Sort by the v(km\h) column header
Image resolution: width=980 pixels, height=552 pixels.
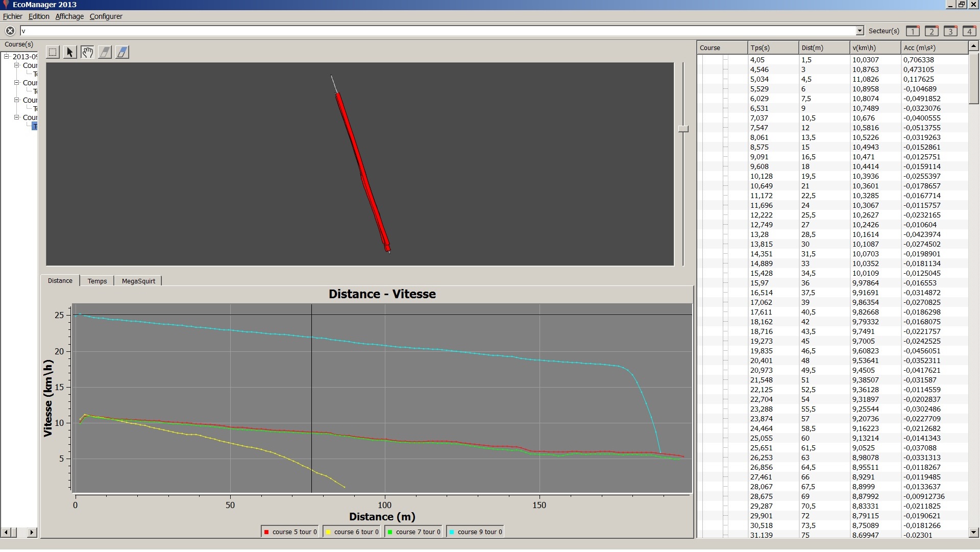tap(874, 48)
